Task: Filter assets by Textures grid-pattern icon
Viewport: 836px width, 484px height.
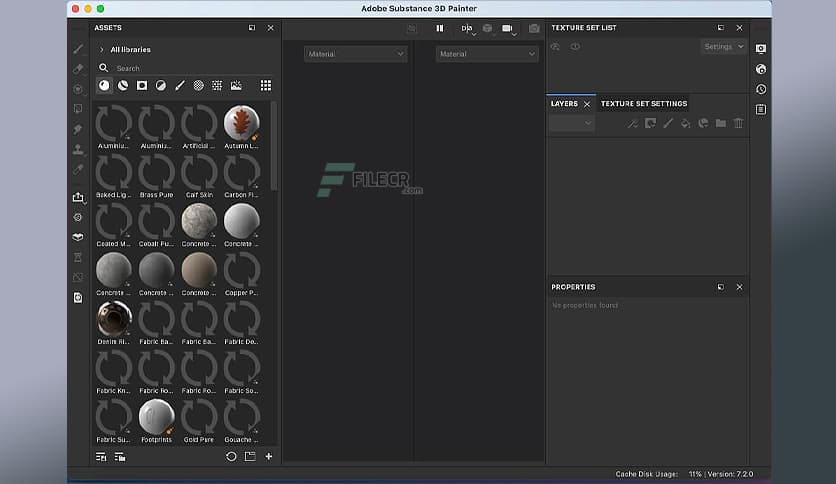Action: coord(217,85)
